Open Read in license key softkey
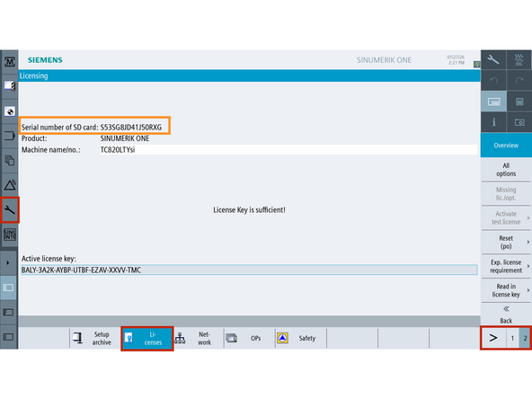Viewport: 532px width, 399px height. point(506,290)
